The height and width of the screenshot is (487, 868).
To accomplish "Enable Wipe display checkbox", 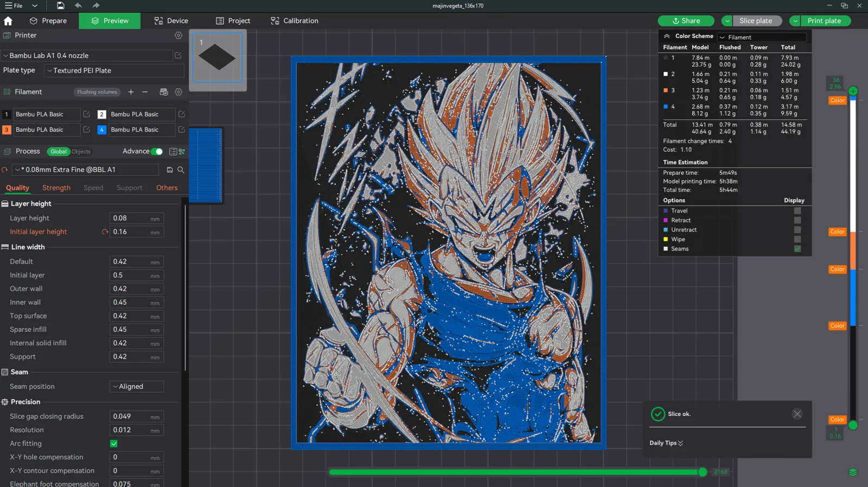I will pyautogui.click(x=797, y=239).
